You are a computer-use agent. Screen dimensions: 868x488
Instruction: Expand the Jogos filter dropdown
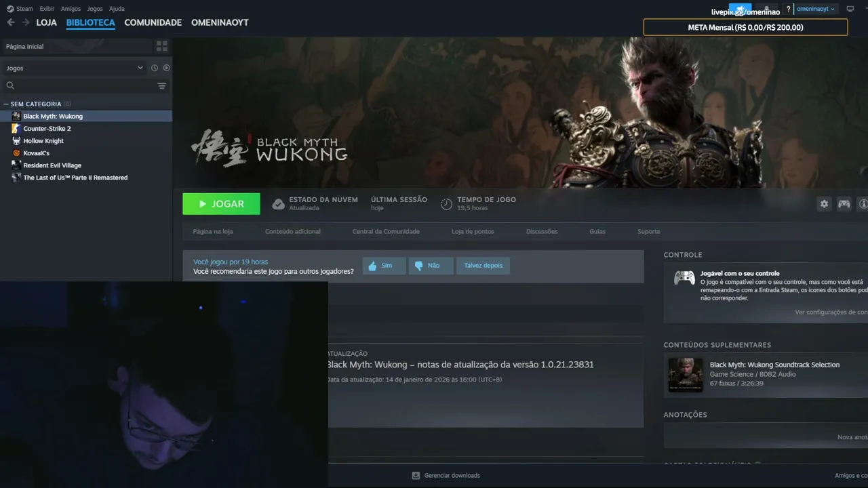coord(75,68)
